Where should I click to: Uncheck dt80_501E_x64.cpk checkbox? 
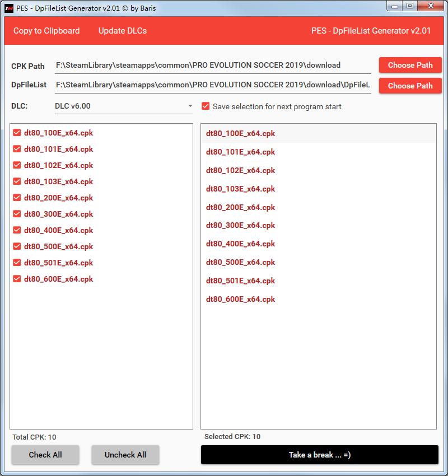click(x=17, y=263)
